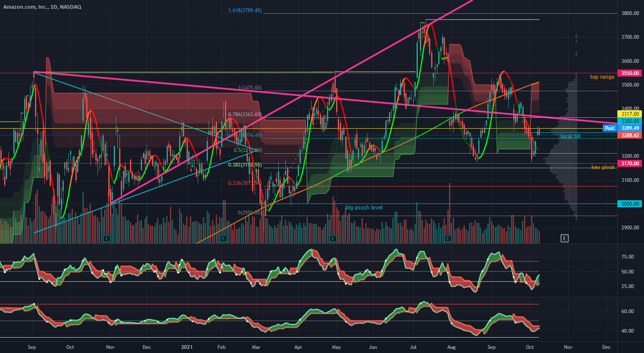Select the cyan 3000.00 price label
This screenshot has height=353, width=644.
(630, 204)
